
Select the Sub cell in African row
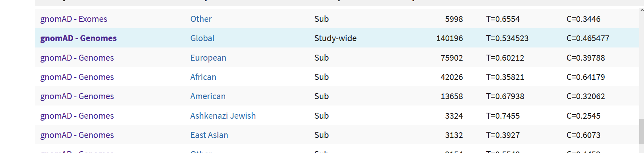pyautogui.click(x=321, y=77)
